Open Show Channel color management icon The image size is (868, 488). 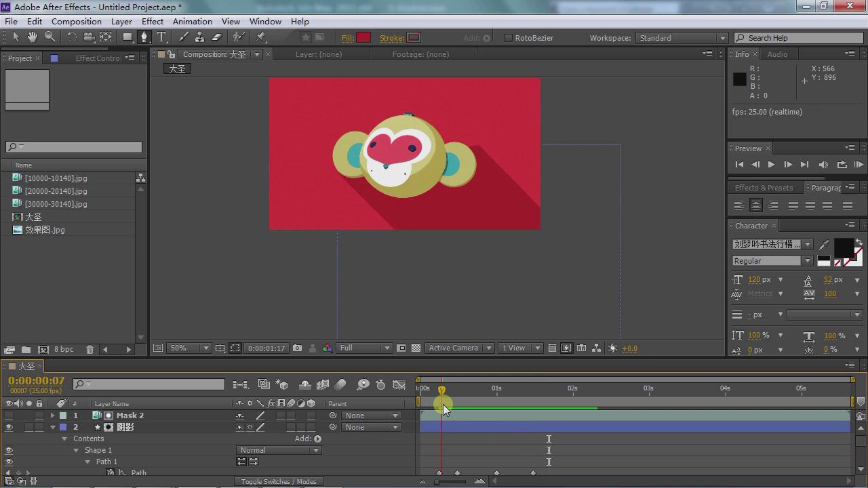click(328, 348)
